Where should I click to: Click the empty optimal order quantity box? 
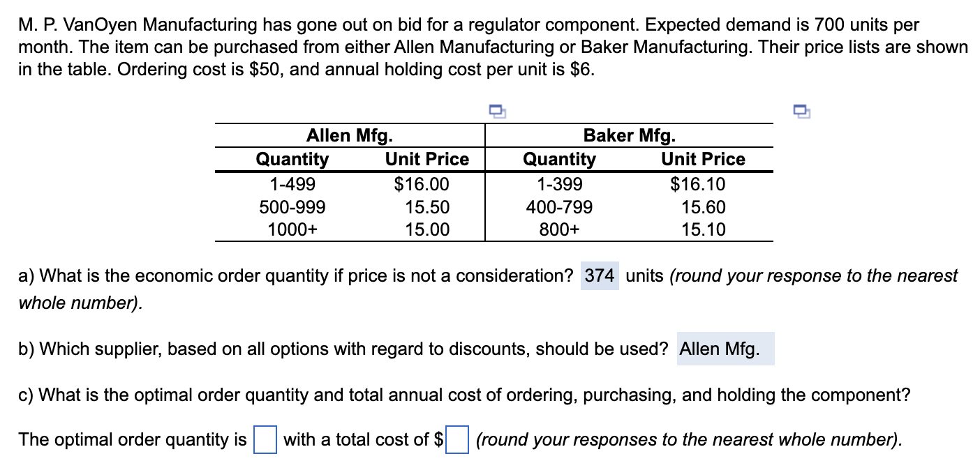264,440
